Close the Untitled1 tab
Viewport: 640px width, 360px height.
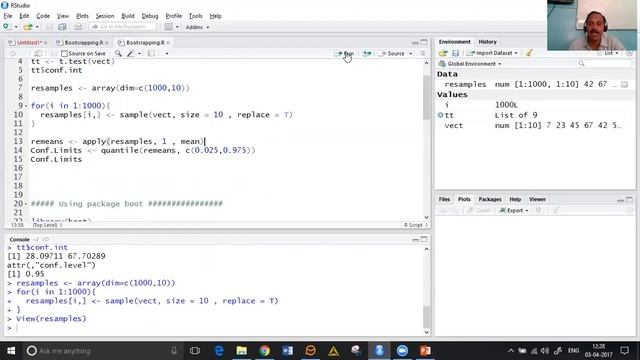46,42
